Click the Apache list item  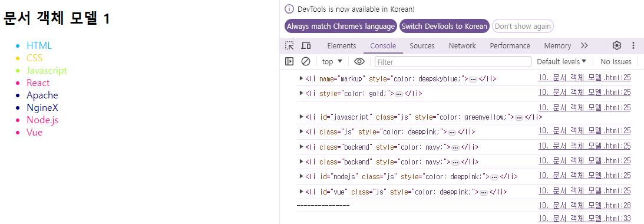[x=42, y=95]
